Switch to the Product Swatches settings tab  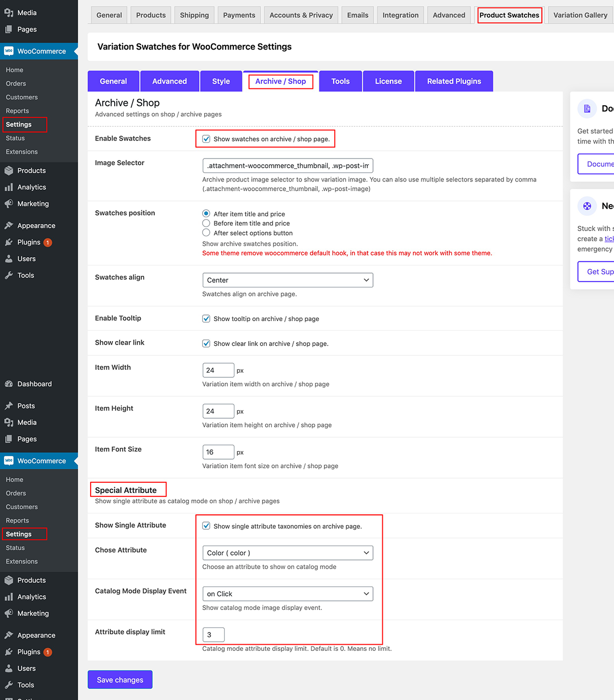[x=510, y=15]
